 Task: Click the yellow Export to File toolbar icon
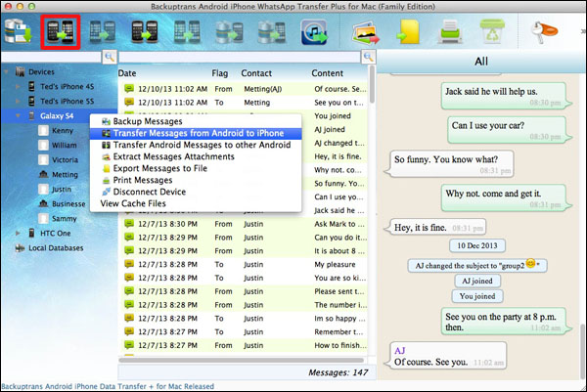coord(408,32)
